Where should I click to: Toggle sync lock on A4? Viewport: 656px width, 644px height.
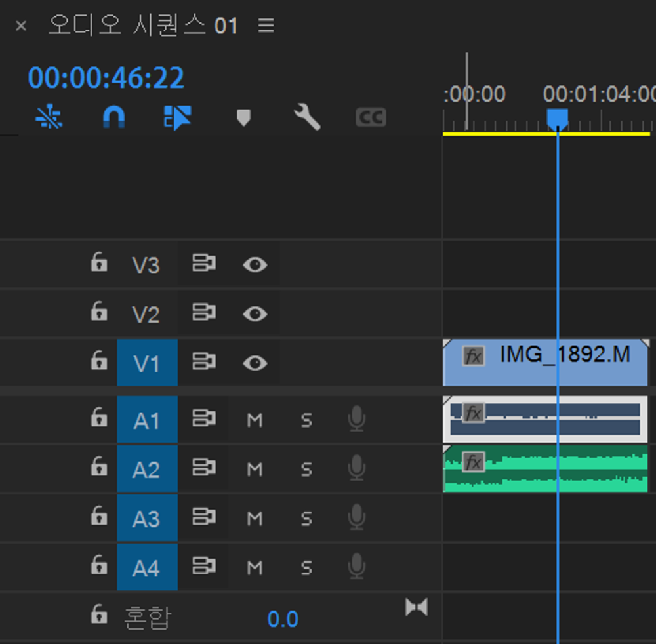coord(204,566)
